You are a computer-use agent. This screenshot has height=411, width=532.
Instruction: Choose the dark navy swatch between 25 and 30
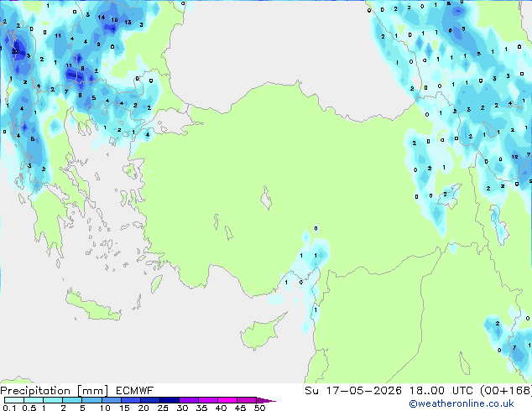(170, 400)
